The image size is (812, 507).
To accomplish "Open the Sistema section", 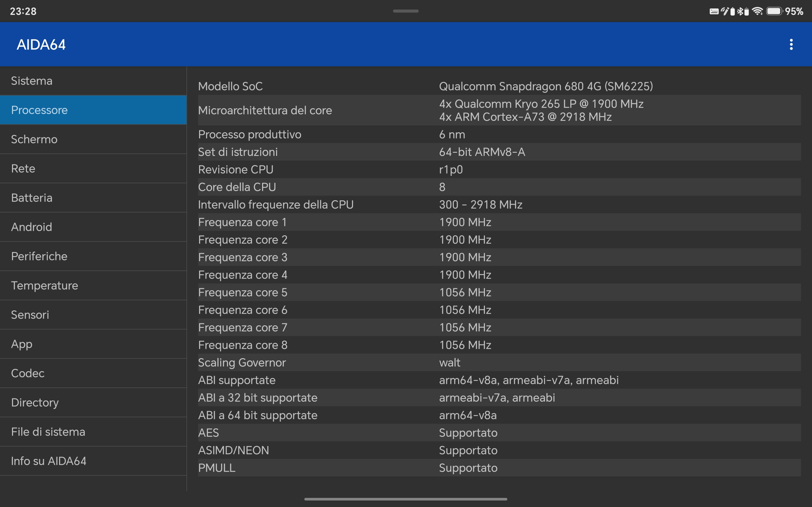I will coord(93,81).
